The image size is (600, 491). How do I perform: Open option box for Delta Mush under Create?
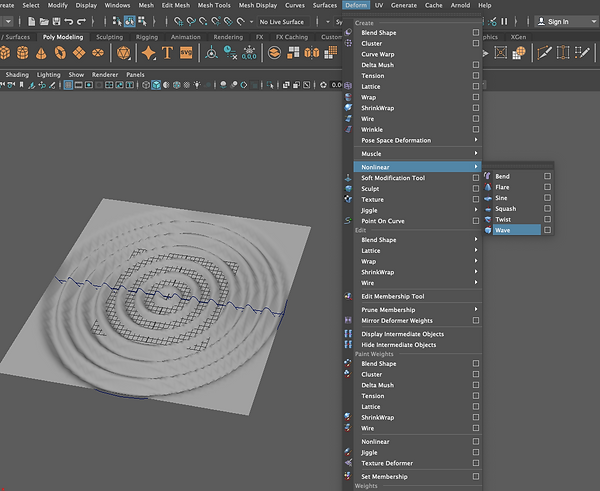[476, 65]
